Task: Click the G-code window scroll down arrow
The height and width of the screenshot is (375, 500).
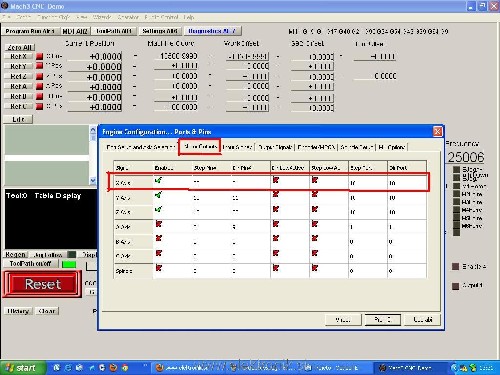Action: pos(93,180)
